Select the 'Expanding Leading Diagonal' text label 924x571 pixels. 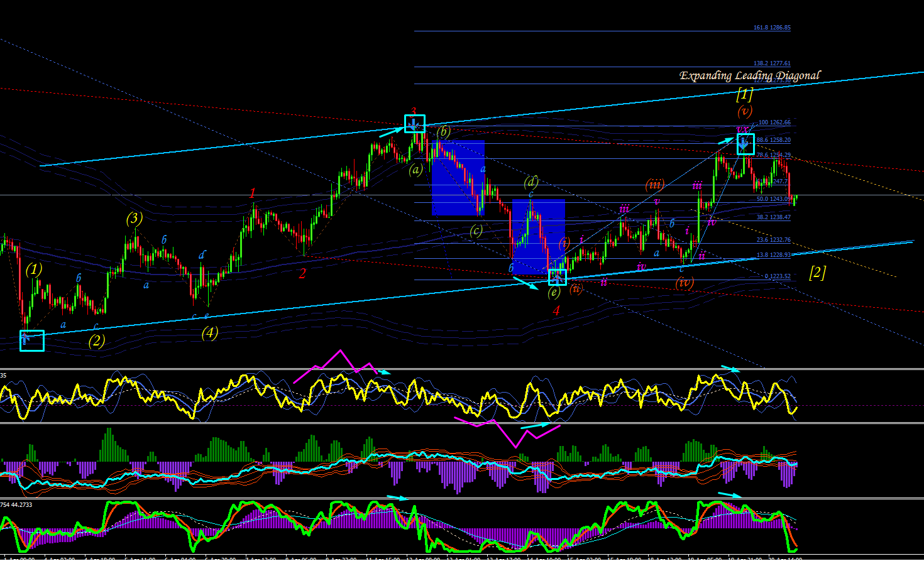pyautogui.click(x=750, y=75)
